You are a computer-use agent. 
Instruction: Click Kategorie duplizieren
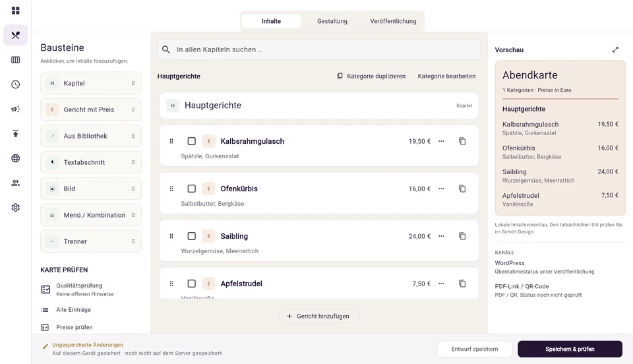[371, 76]
